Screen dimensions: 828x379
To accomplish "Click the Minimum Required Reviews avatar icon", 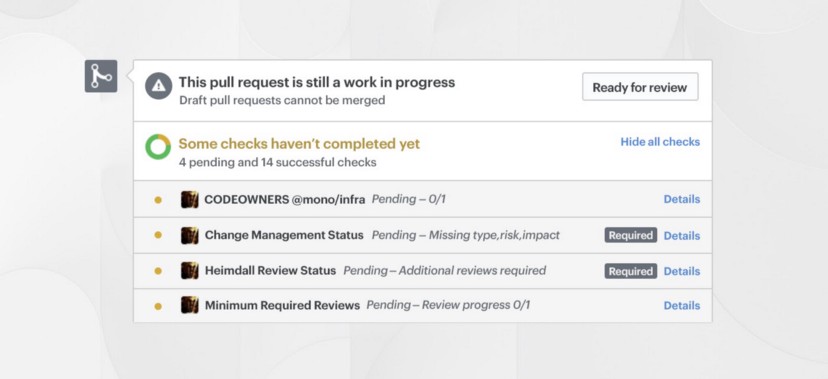I will point(190,305).
